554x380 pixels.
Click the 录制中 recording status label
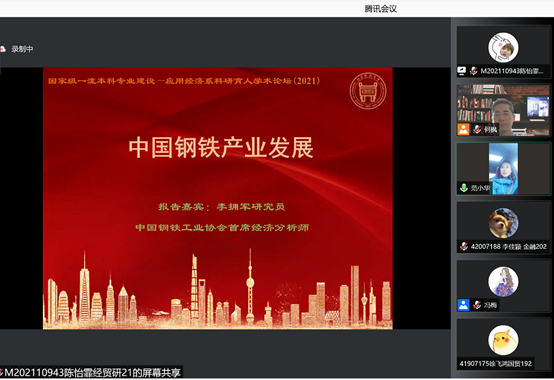point(22,49)
